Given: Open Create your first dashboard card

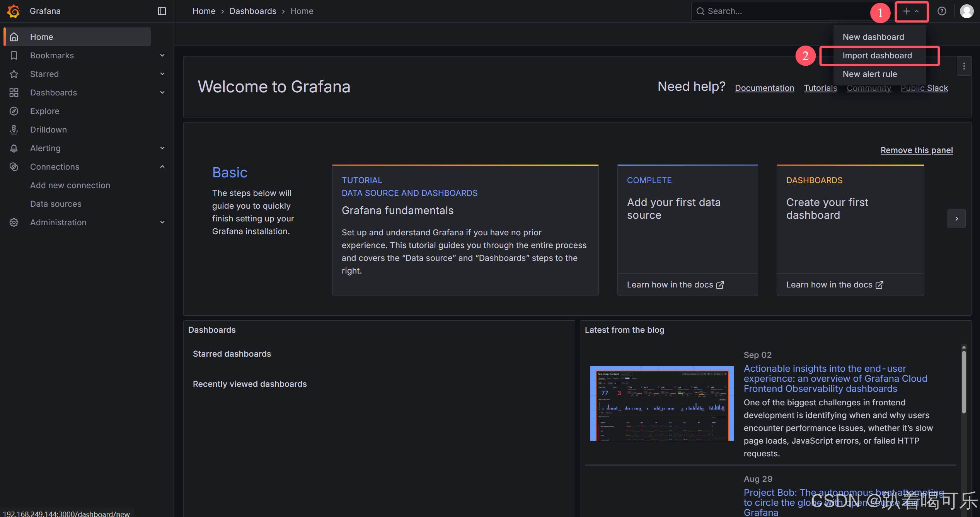Looking at the screenshot, I should point(850,219).
